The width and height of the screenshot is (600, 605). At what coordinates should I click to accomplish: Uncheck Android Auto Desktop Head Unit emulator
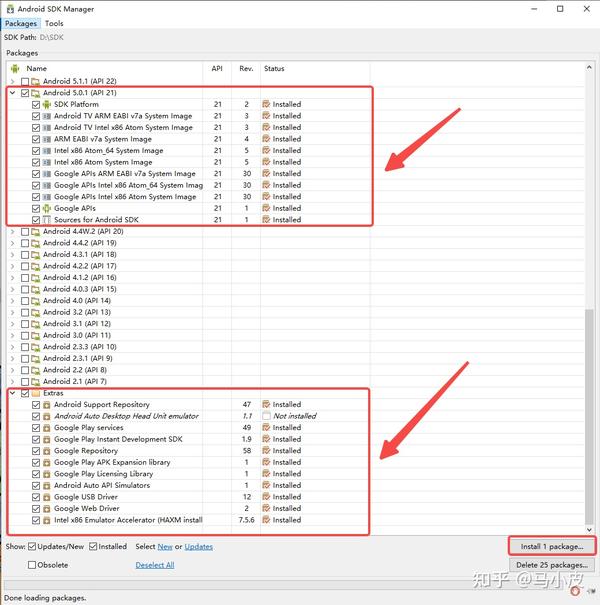coord(36,416)
